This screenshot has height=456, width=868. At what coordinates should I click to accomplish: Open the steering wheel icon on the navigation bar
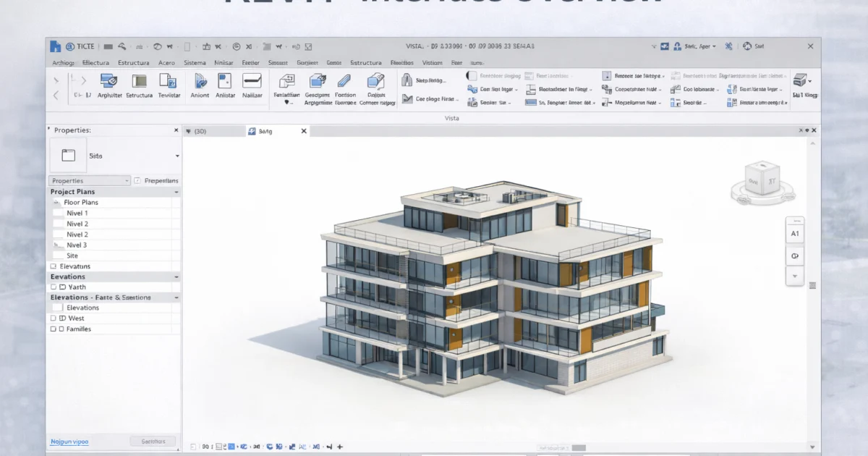[794, 256]
